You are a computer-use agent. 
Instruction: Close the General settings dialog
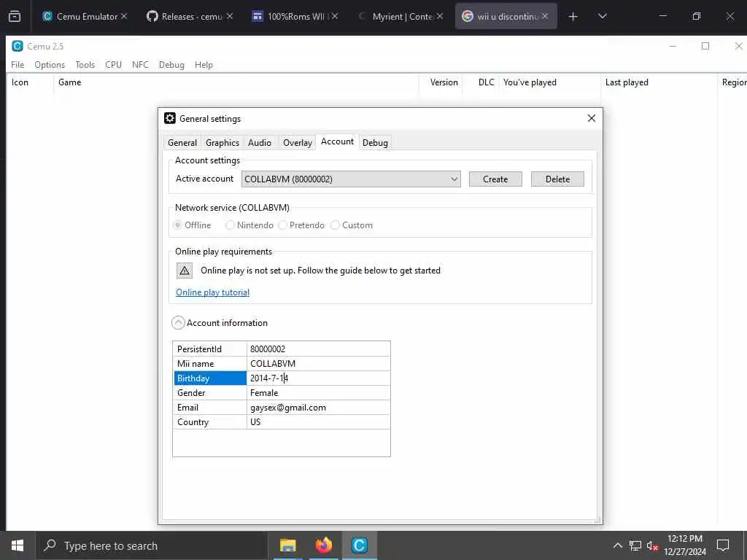(591, 118)
